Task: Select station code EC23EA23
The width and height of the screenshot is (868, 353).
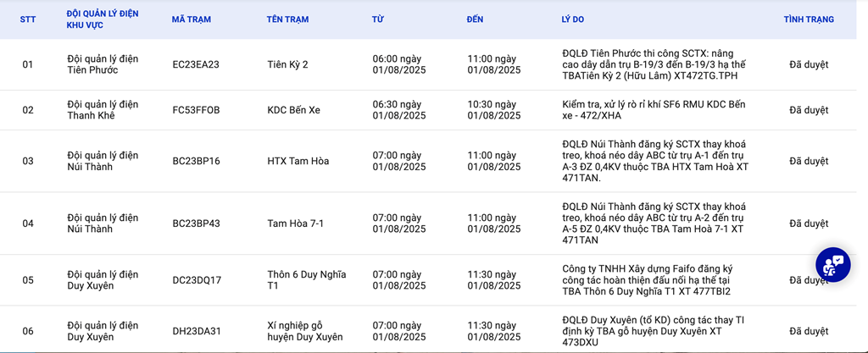Action: (196, 64)
